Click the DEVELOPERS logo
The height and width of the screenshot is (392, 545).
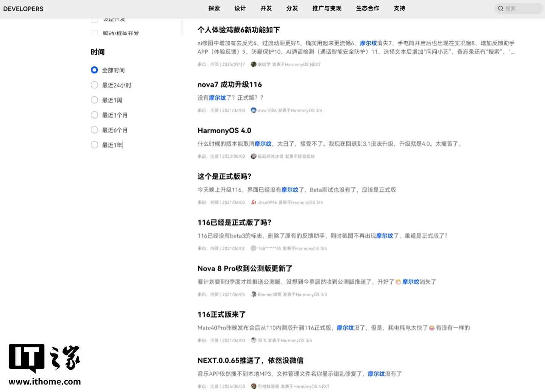(x=23, y=9)
